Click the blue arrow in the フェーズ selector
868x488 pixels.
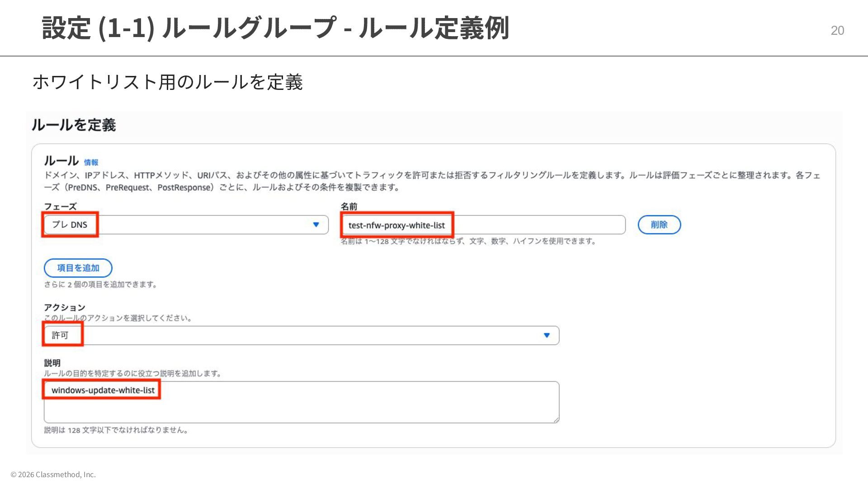(316, 225)
